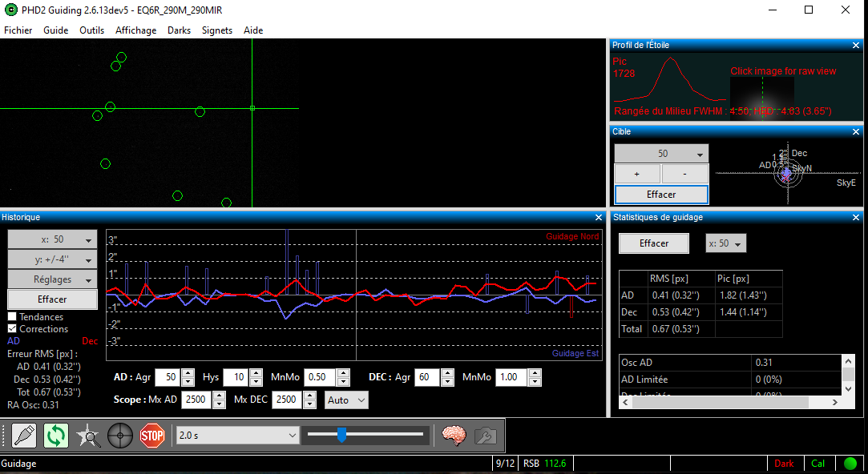Click the statistics horizontal scroll right arrow

tap(835, 402)
